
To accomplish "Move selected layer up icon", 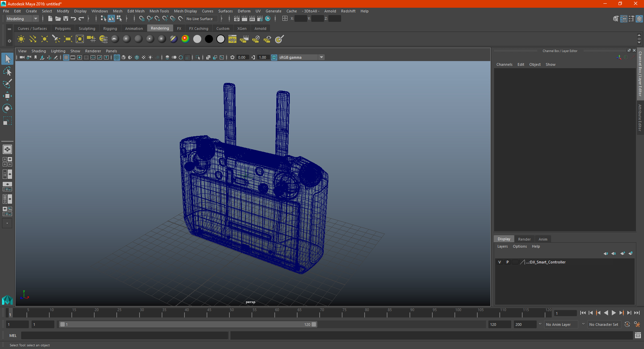I will point(606,253).
